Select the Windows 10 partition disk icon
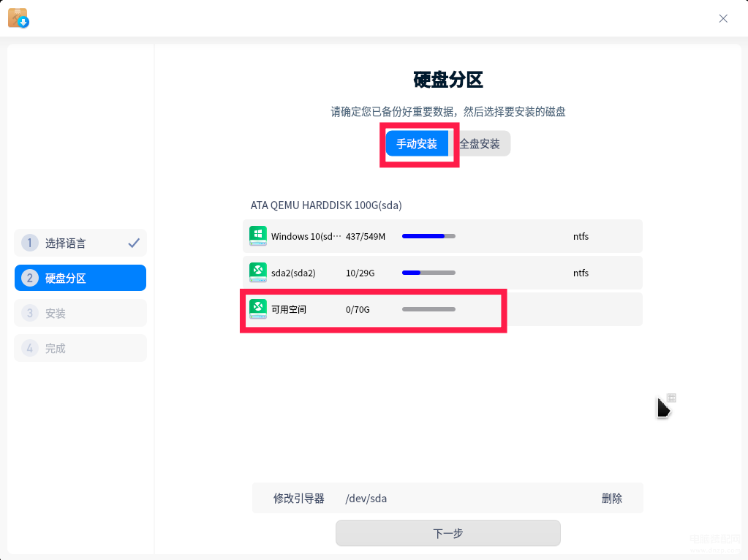The width and height of the screenshot is (748, 560). pos(258,236)
